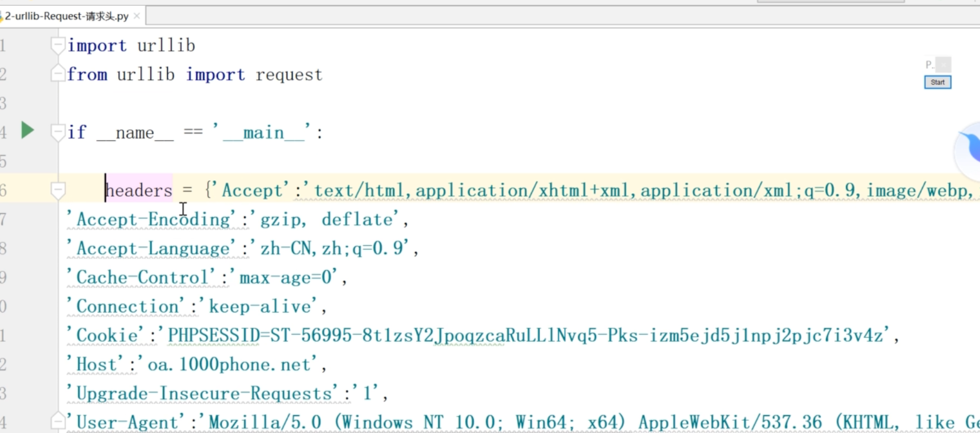Click the 'Accept-Encoding' key

(151, 219)
